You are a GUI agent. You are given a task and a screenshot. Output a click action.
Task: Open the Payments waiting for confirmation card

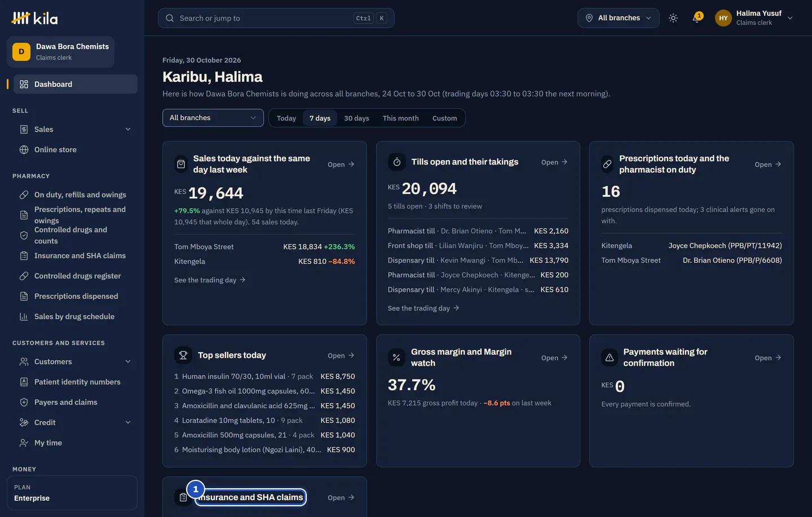coord(768,358)
